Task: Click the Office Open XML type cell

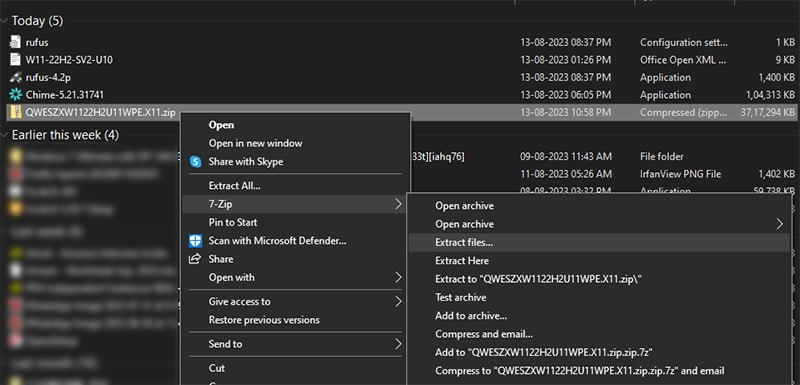Action: (683, 60)
